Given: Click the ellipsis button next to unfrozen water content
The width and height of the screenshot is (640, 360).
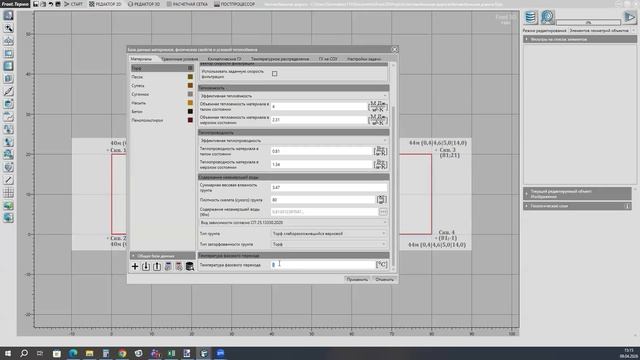Looking at the screenshot, I should tap(383, 212).
